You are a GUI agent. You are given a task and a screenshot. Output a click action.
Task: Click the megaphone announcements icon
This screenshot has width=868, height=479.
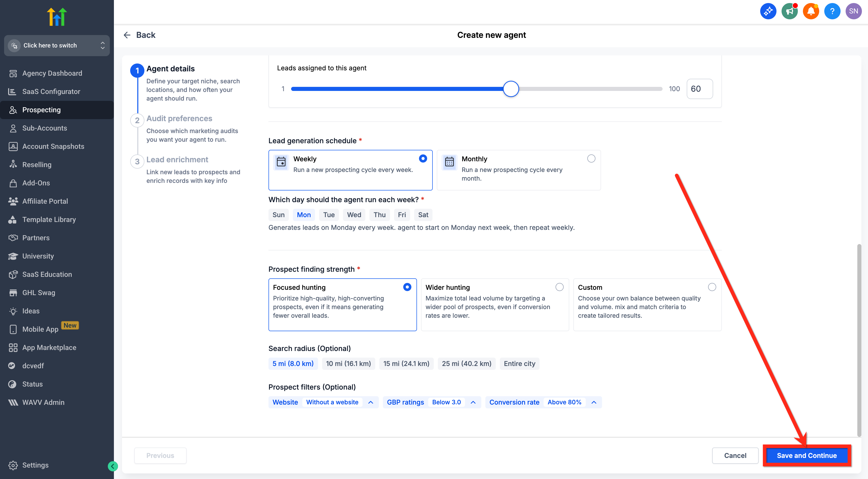[x=789, y=11]
